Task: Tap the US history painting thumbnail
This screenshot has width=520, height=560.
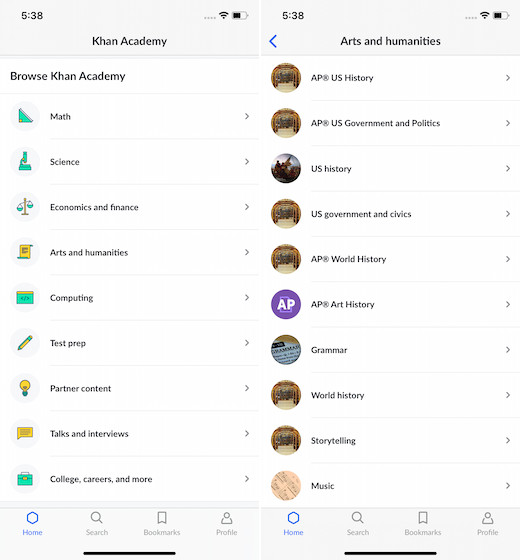Action: tap(286, 168)
